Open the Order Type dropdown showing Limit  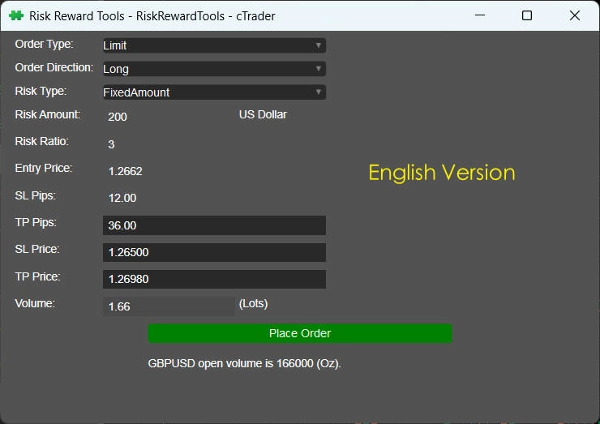pyautogui.click(x=214, y=46)
